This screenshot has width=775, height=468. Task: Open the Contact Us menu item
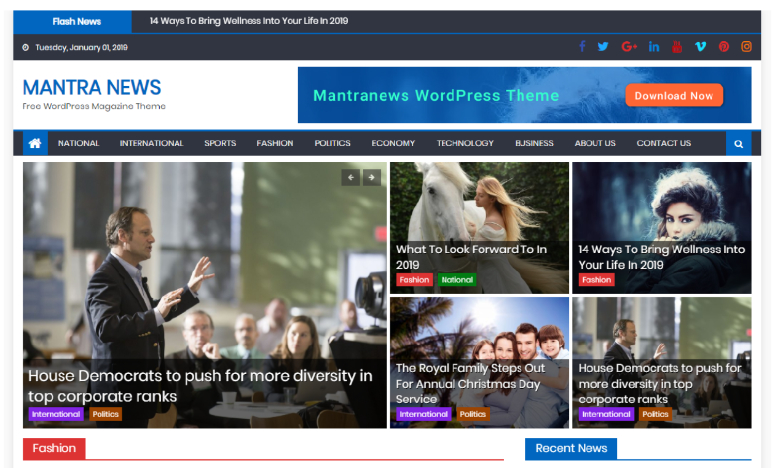click(664, 143)
